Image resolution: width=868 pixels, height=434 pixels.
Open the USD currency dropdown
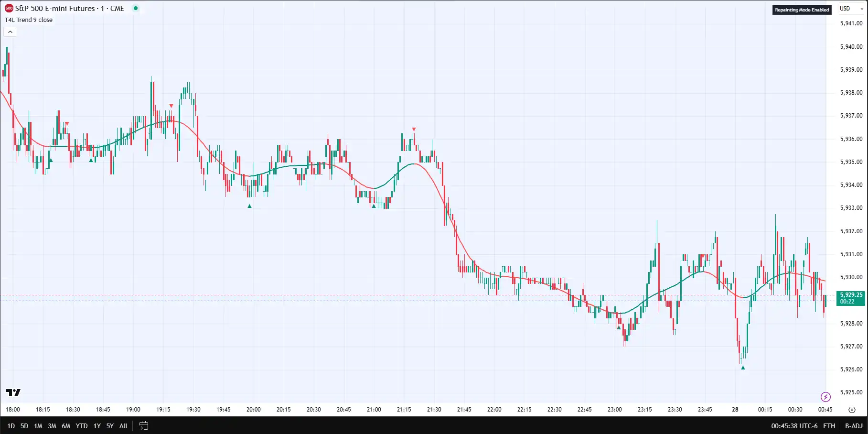[x=852, y=9]
